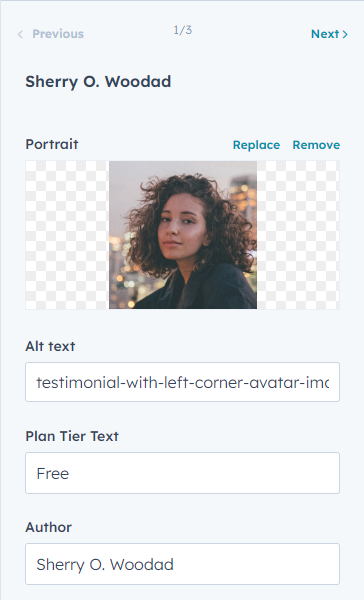This screenshot has width=364, height=600.
Task: Click checkered transparent area left of portrait
Action: 67,235
